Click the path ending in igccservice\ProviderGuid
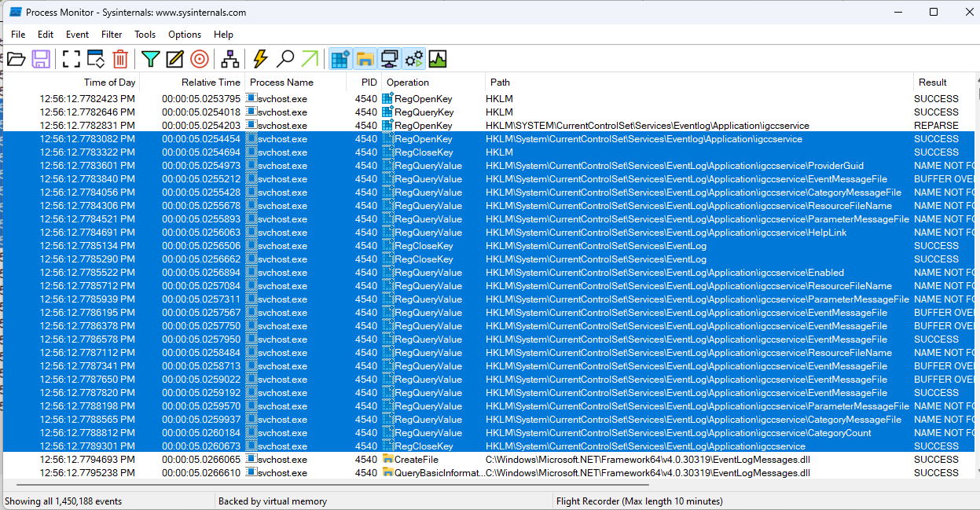Screen dimensions: 980x510 click(674, 166)
